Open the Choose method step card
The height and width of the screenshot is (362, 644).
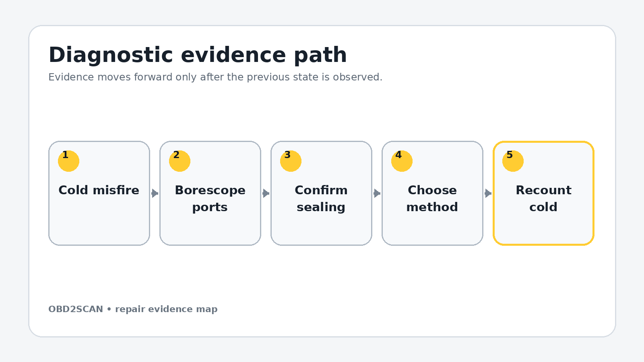(432, 193)
